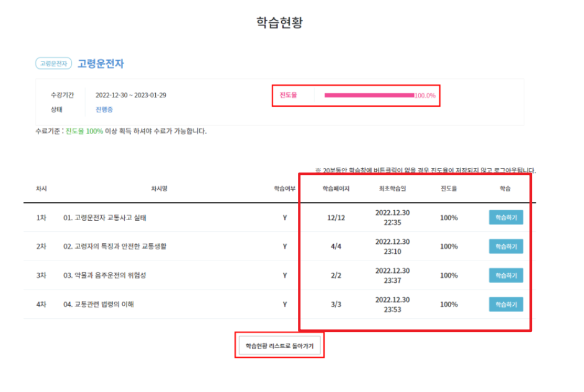584x392 pixels.
Task: Click the 학습현황 리스트로 돌아가기 button
Action: coord(280,344)
